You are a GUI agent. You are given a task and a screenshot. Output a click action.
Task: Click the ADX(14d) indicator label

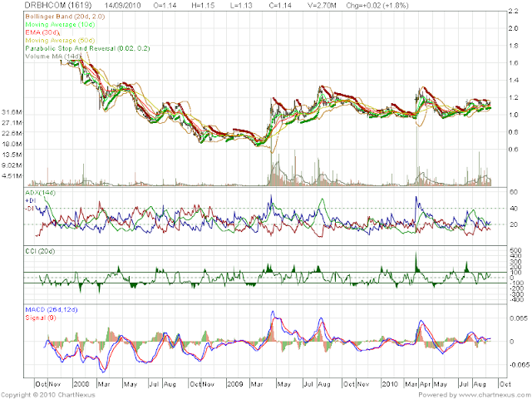(40, 193)
